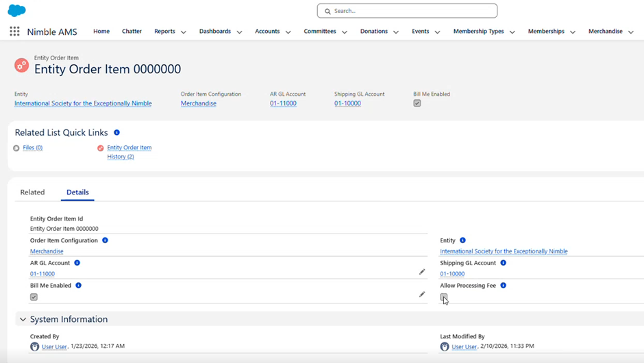Open header 01-10000 Shipping GL link

(x=347, y=103)
